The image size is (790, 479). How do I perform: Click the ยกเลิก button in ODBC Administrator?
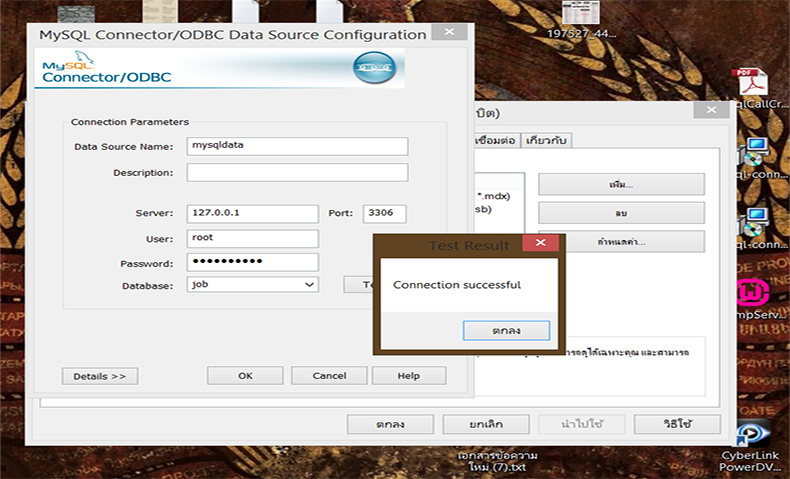(x=486, y=424)
